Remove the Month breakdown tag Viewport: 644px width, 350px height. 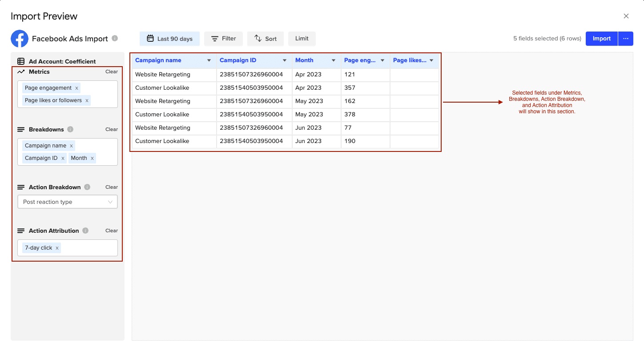pyautogui.click(x=92, y=158)
